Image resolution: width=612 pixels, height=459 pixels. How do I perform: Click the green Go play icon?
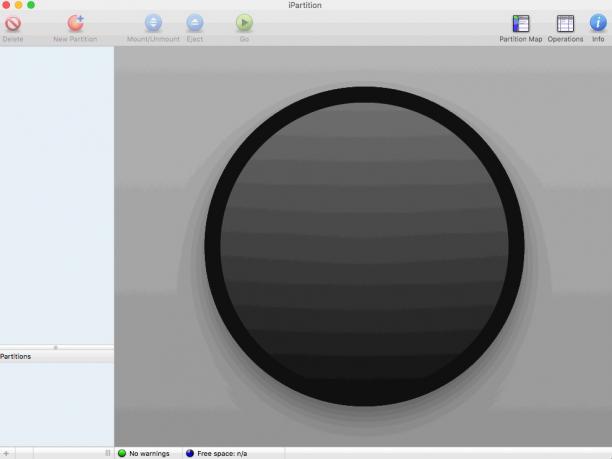[x=244, y=23]
